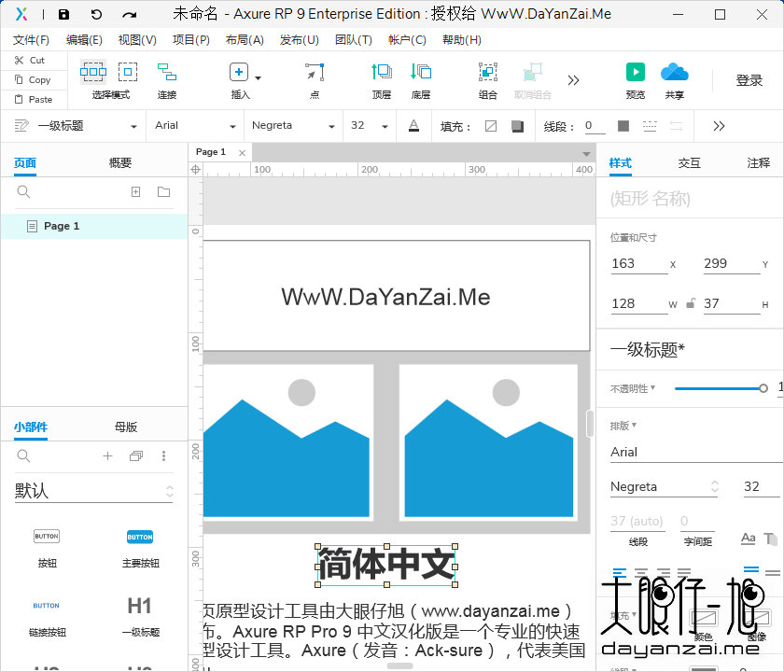Select the 一级标题 H1 widget
784x672 pixels.
point(141,617)
